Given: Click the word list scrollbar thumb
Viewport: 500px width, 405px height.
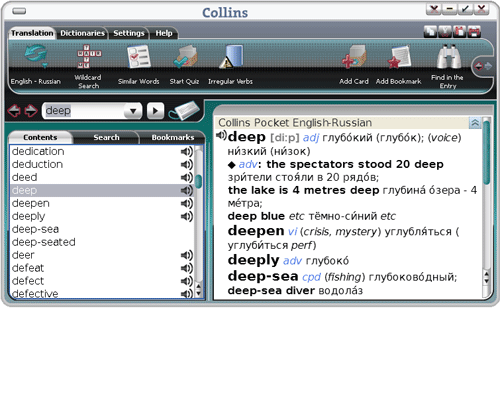Looking at the screenshot, I should click(x=199, y=181).
